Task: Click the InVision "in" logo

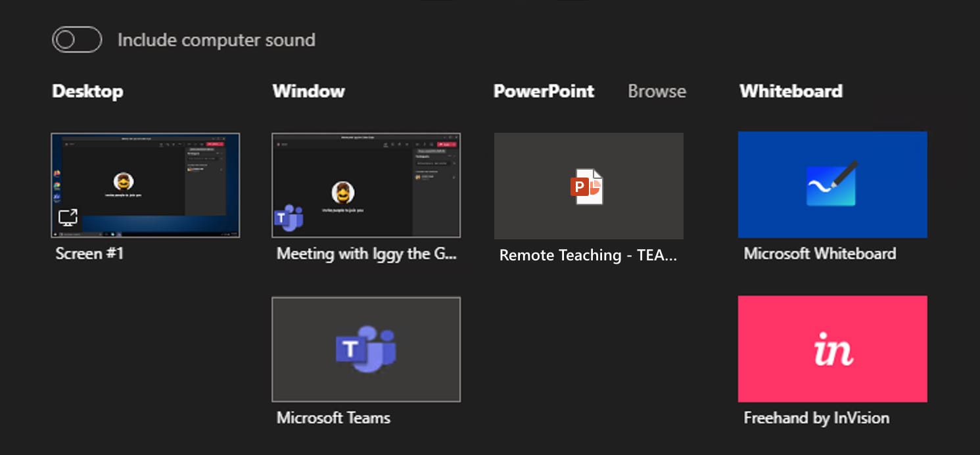Action: 833,349
